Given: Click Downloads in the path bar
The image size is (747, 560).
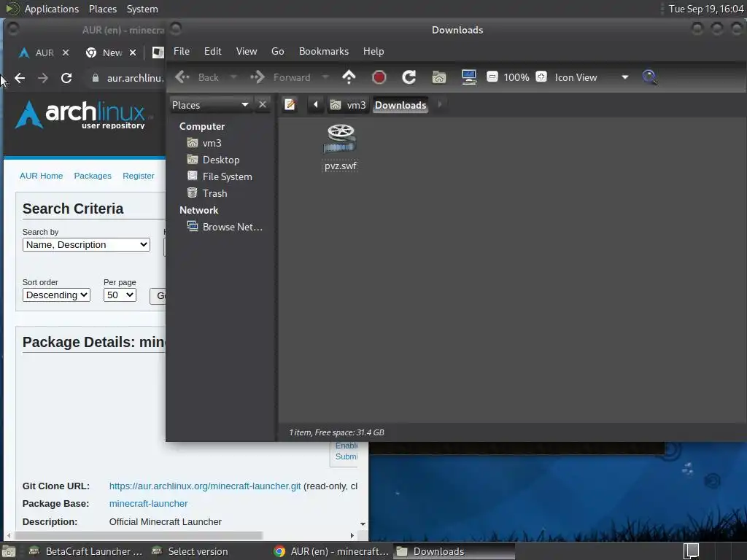Looking at the screenshot, I should (400, 105).
